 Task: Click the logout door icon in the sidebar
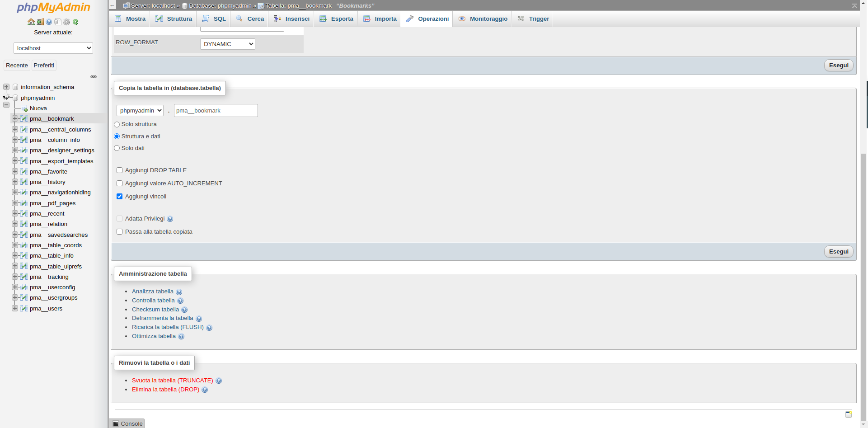(40, 22)
